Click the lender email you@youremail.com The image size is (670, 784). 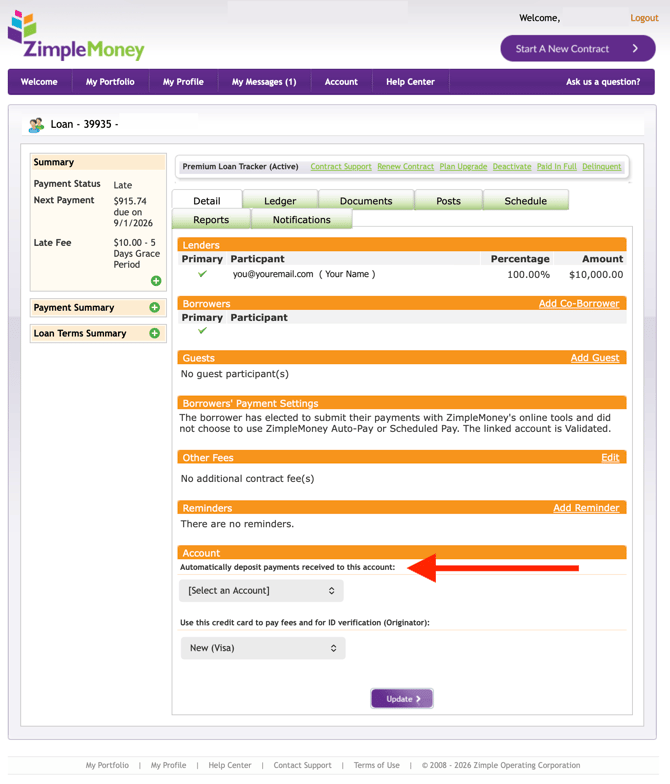(273, 274)
